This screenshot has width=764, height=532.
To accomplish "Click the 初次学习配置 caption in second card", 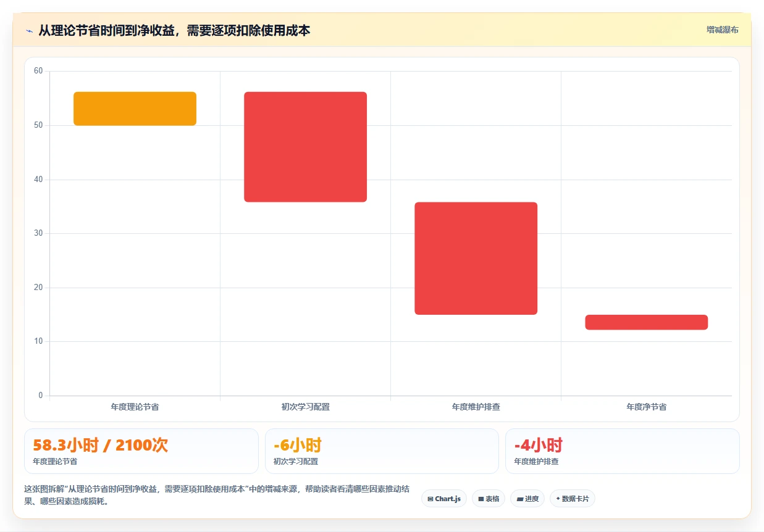I will pyautogui.click(x=296, y=461).
